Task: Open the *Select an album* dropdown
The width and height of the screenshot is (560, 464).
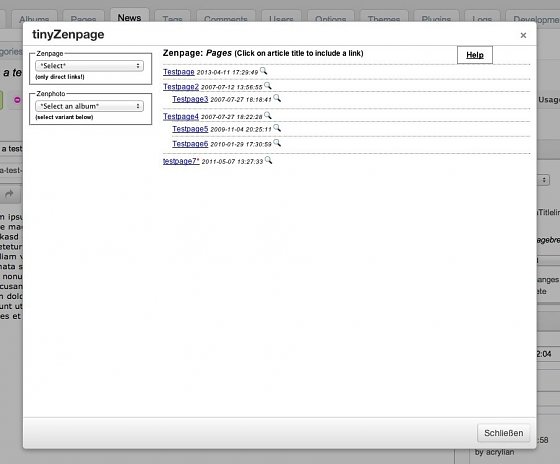Action: 89,106
